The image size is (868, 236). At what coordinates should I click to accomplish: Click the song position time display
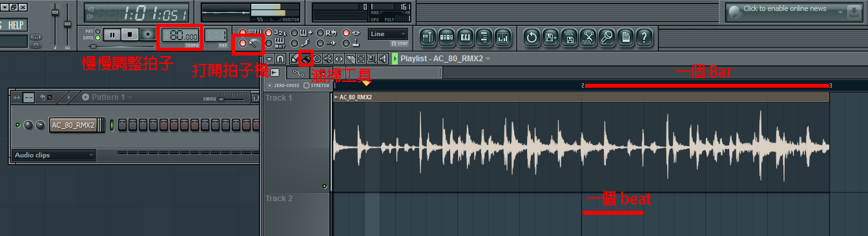(136, 13)
